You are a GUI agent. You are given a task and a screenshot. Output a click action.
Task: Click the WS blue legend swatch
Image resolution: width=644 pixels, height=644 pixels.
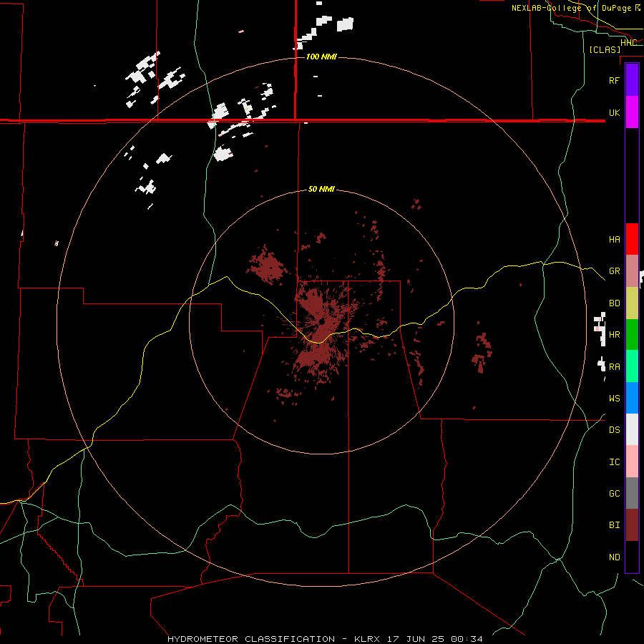632,398
